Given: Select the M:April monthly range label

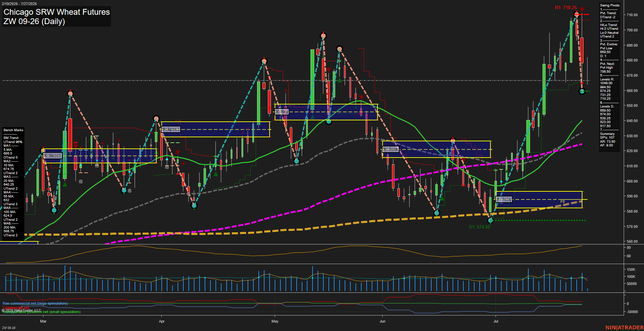Looking at the screenshot, I should click(x=171, y=129).
